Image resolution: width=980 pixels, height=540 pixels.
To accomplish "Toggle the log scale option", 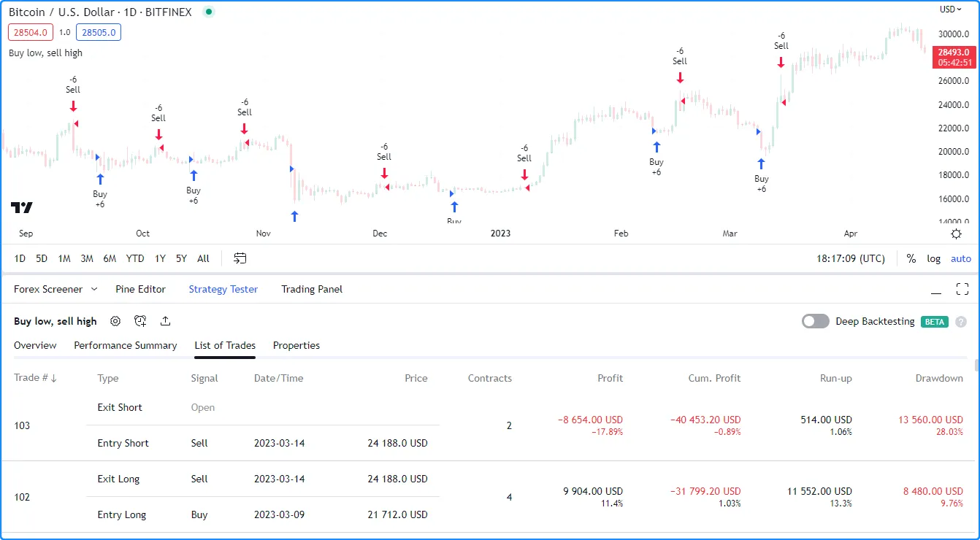I will point(934,258).
